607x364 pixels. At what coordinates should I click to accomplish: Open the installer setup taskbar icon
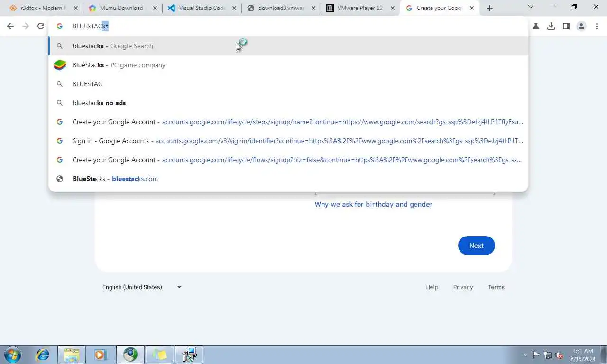189,355
